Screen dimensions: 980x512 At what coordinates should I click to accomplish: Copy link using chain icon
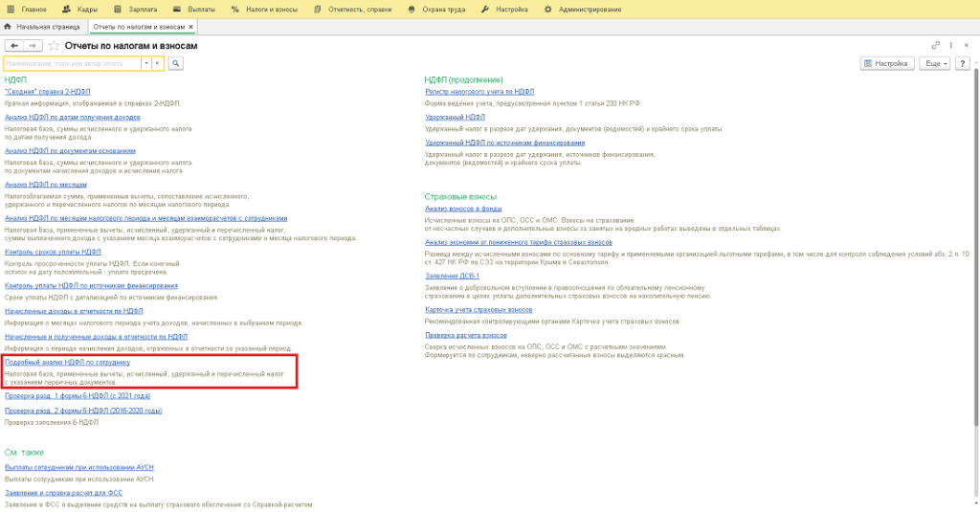point(935,45)
